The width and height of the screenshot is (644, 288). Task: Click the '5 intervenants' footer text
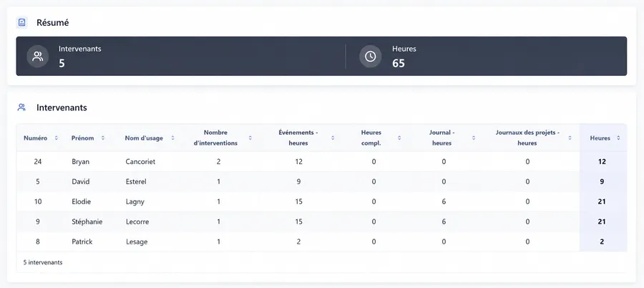[x=43, y=262]
